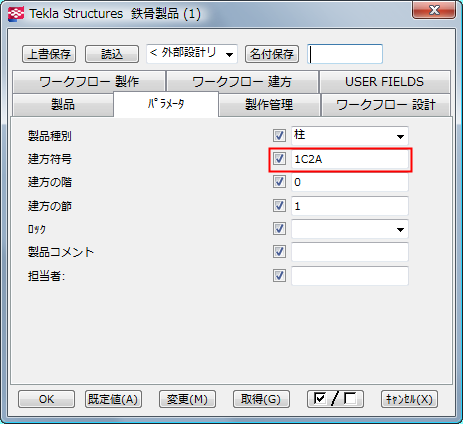
Task: Switch to the USER FIELDS tab
Action: (385, 82)
